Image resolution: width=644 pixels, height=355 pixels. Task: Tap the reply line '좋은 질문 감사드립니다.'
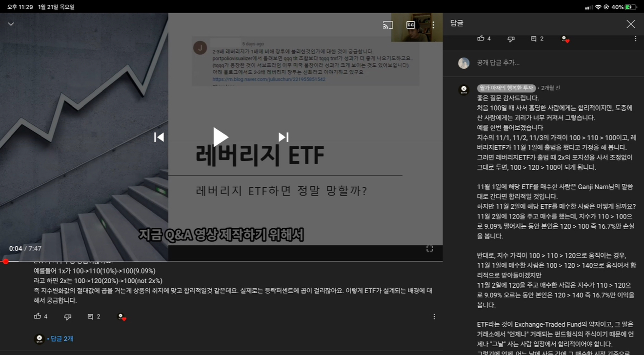pos(508,98)
